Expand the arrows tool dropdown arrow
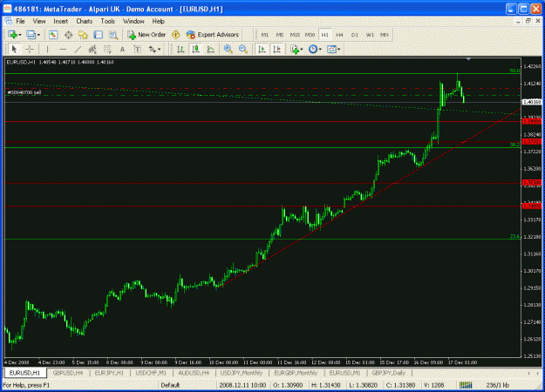Screen dimensions: 545x392 click(160, 50)
